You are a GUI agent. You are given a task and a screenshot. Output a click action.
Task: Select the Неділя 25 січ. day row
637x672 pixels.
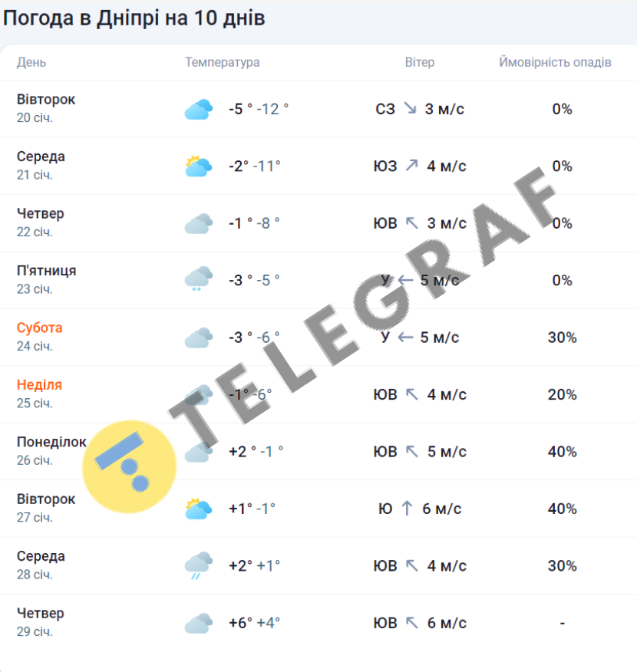click(39, 394)
